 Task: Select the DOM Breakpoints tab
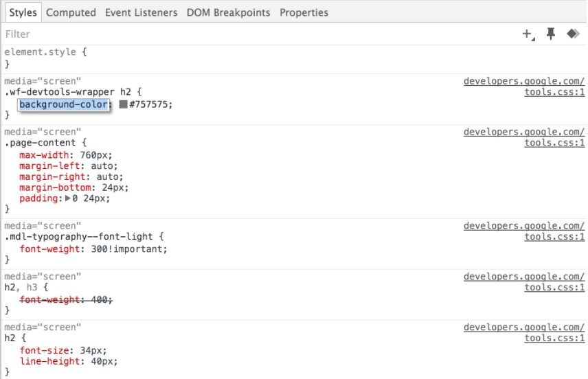point(228,12)
